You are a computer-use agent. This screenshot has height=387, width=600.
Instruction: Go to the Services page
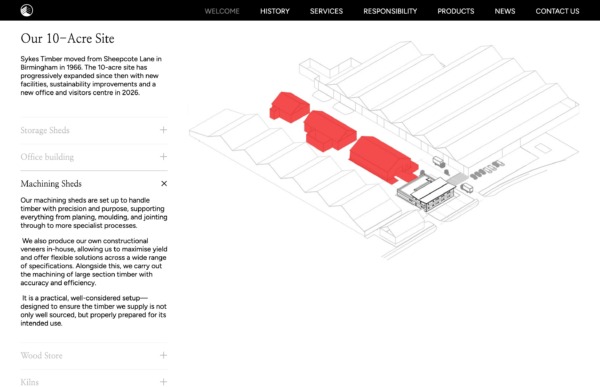[326, 11]
